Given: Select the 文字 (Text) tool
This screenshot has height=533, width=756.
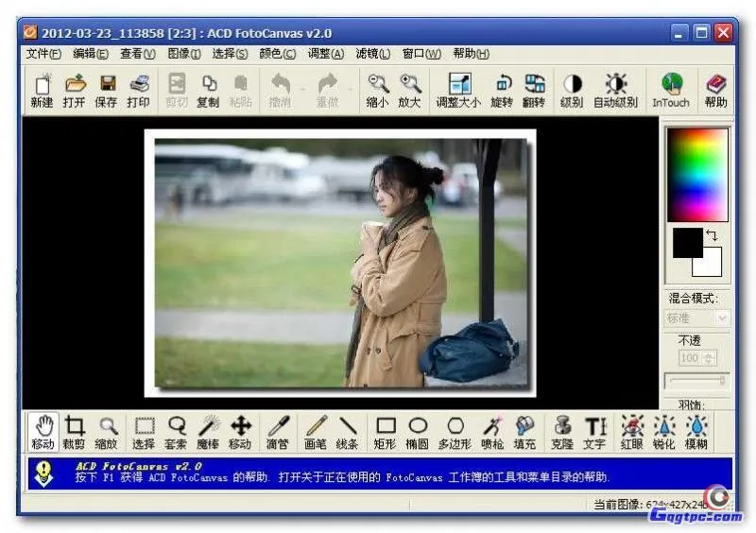Looking at the screenshot, I should click(x=595, y=432).
